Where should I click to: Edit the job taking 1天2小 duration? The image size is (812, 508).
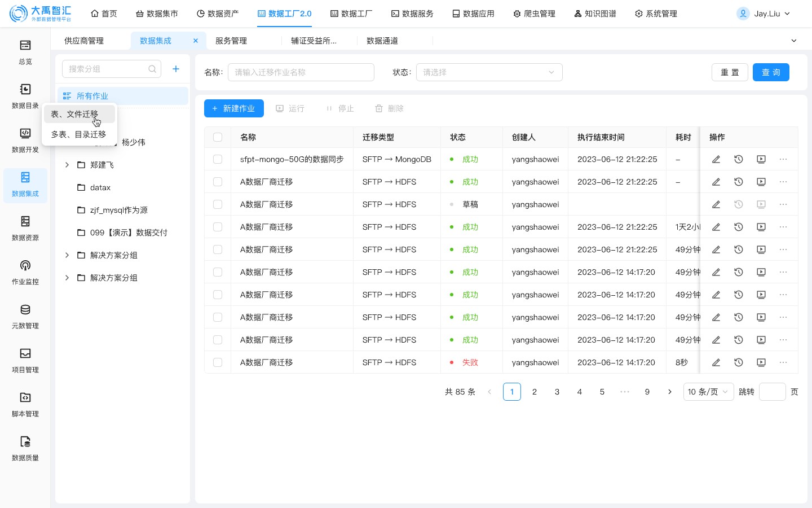pos(716,227)
